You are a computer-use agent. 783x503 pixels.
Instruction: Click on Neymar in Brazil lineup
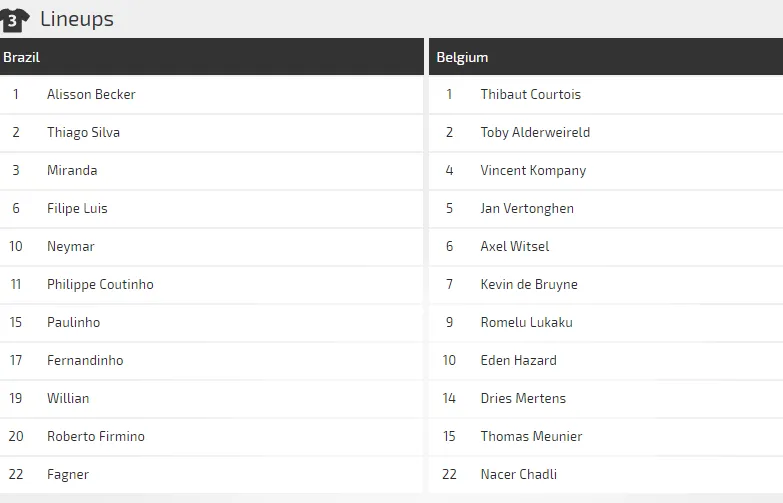[71, 246]
